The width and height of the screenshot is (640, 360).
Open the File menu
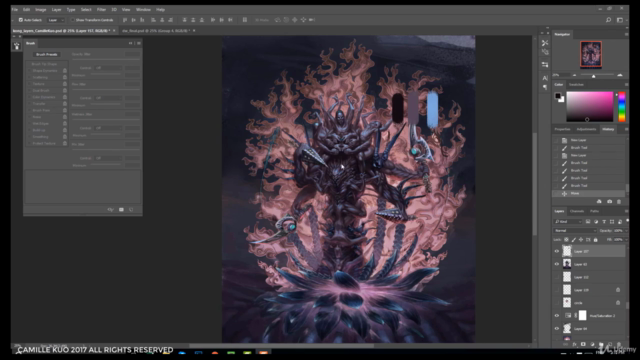pos(15,9)
